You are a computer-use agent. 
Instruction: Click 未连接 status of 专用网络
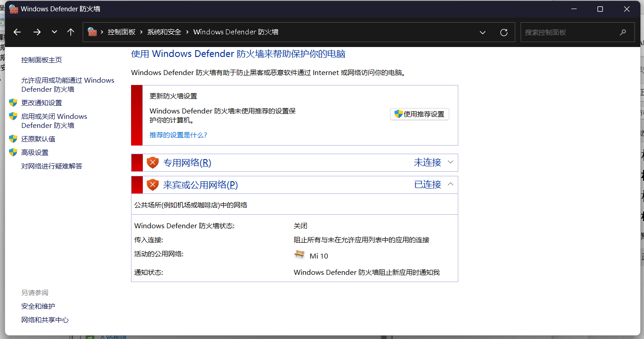(428, 163)
